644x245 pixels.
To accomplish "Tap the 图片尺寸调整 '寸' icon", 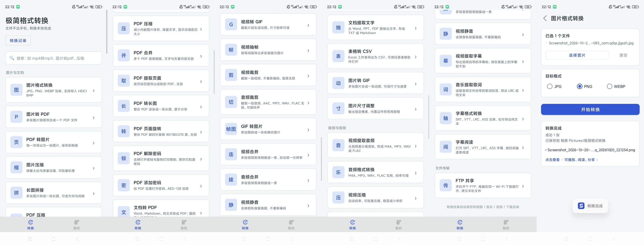I will pyautogui.click(x=338, y=108).
